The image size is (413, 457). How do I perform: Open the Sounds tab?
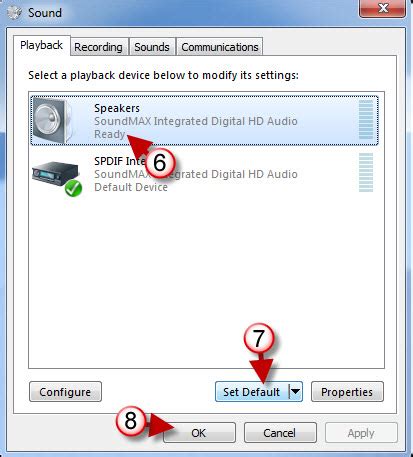point(152,47)
